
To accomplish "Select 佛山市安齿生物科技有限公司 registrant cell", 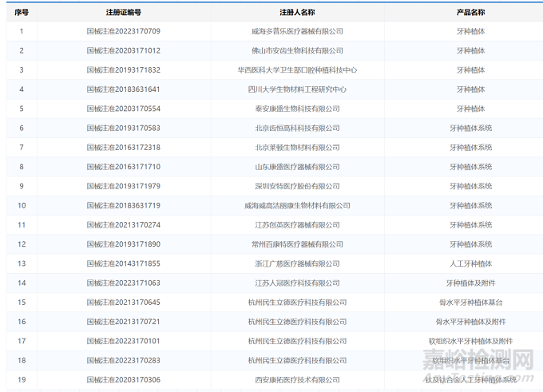I will (297, 50).
